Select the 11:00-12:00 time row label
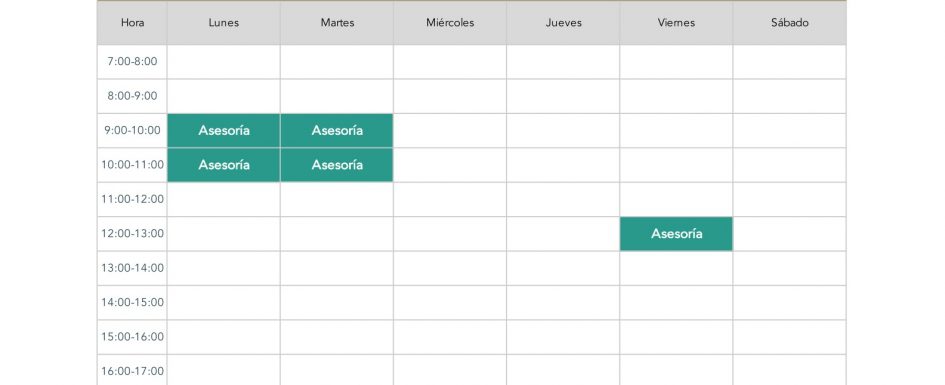Image resolution: width=945 pixels, height=385 pixels. pos(132,199)
